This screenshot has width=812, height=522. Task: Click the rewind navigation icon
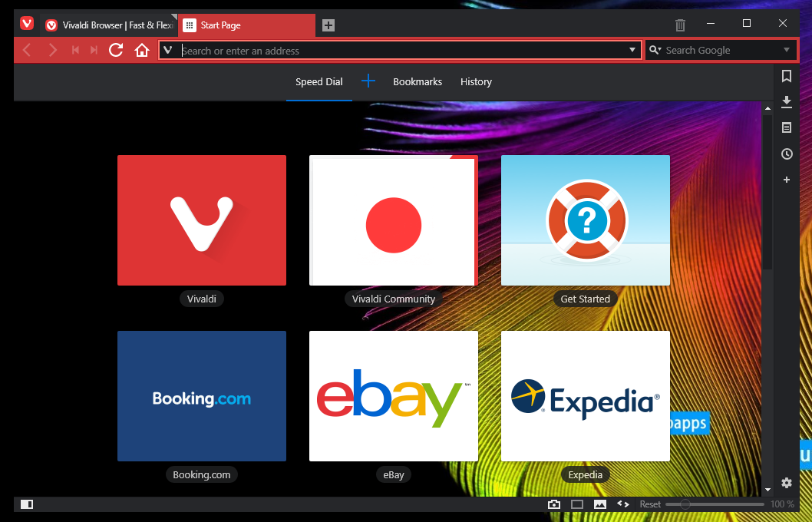76,50
